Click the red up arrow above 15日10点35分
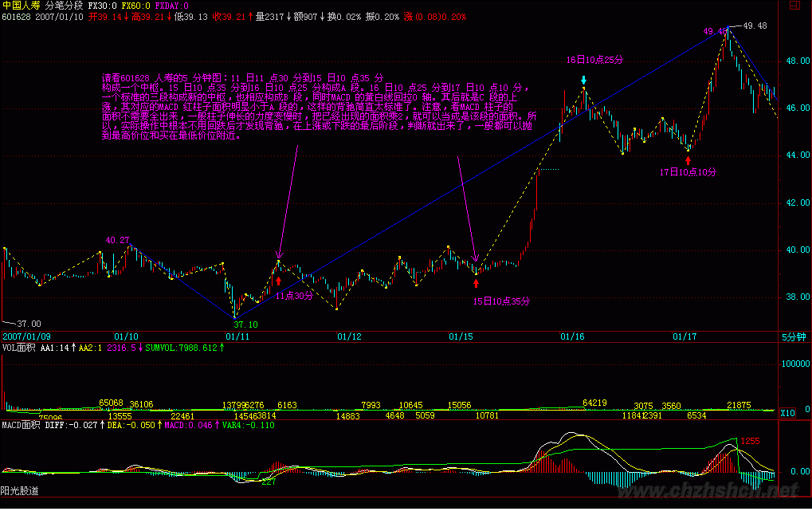Screen dimensions: 812x523 [x=477, y=282]
